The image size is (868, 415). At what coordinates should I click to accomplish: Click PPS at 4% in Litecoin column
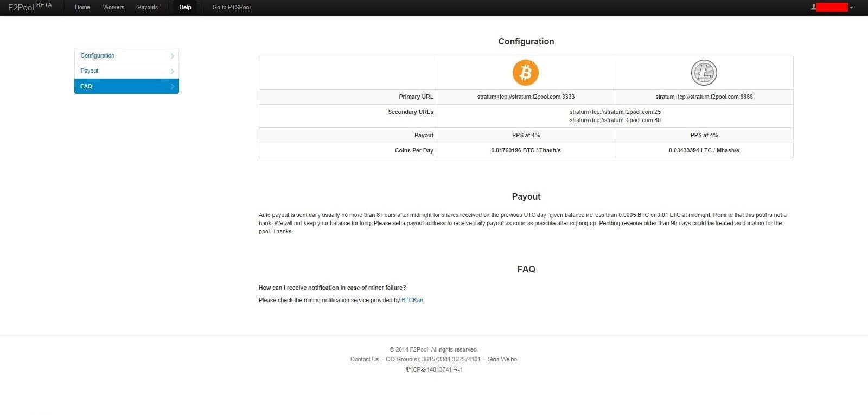pos(704,135)
